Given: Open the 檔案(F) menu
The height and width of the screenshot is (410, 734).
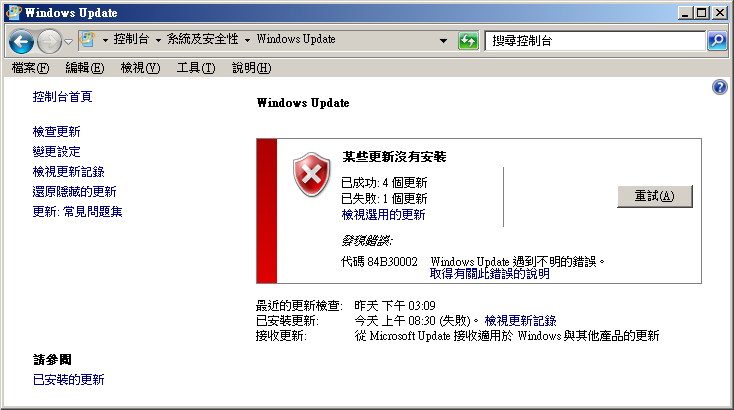Looking at the screenshot, I should 30,68.
